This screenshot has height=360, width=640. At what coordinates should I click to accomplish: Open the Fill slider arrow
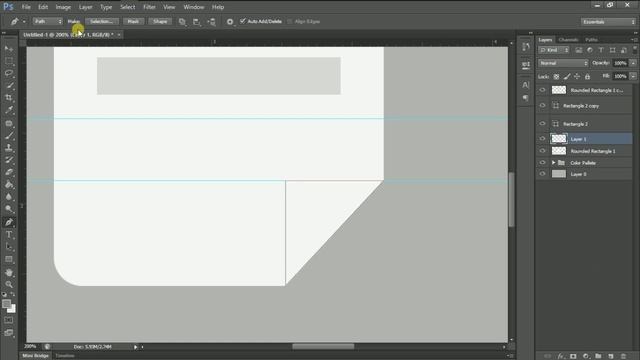[x=633, y=76]
